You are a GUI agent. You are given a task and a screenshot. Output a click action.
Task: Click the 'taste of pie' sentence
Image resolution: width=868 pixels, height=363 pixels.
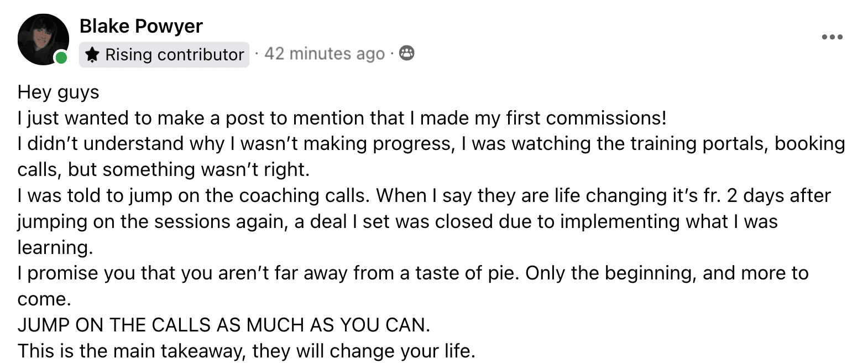tap(413, 273)
